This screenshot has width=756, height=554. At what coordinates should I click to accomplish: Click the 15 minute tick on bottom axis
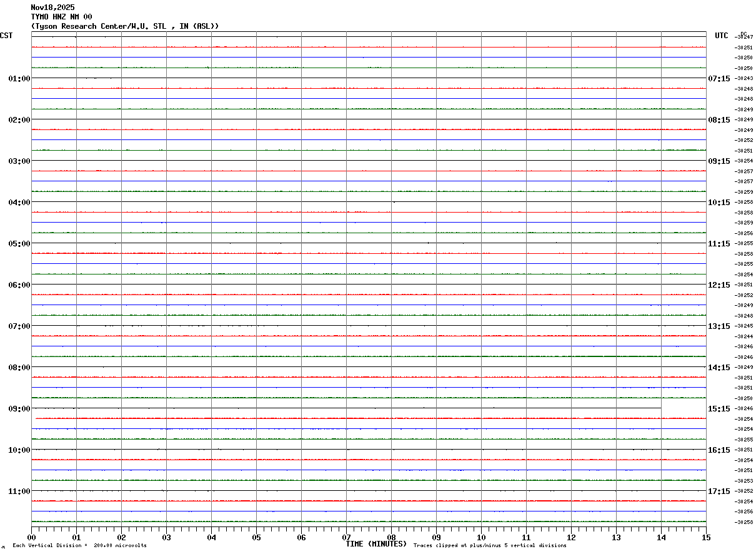click(706, 537)
